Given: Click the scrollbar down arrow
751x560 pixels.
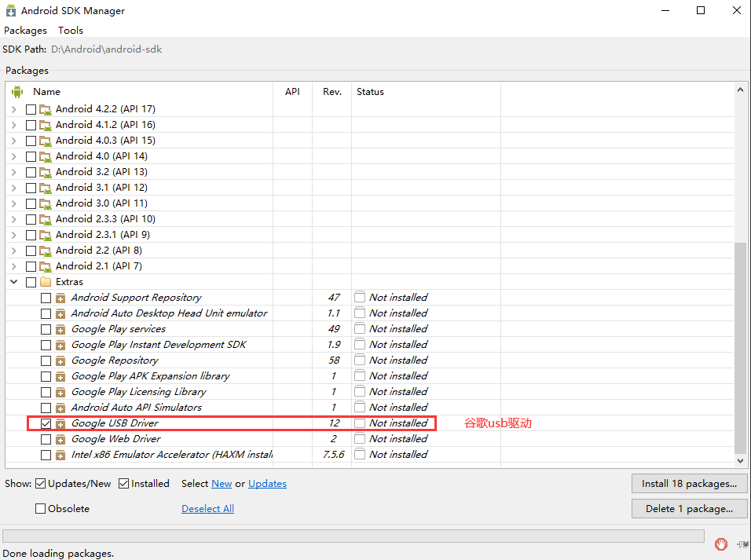Looking at the screenshot, I should click(740, 461).
